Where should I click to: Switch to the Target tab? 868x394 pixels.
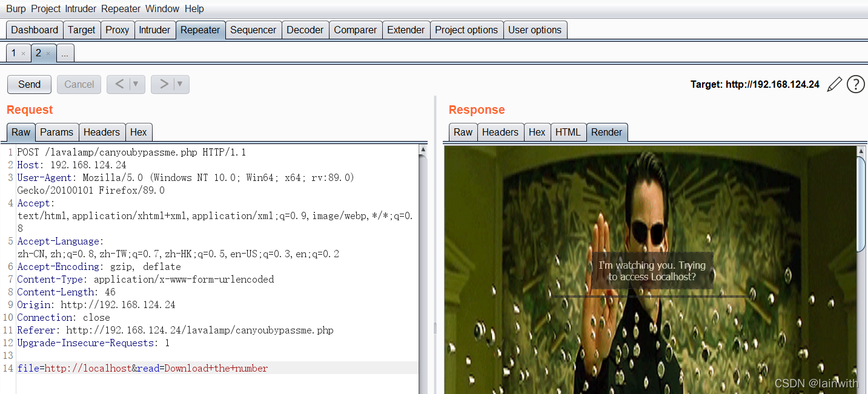[x=82, y=30]
